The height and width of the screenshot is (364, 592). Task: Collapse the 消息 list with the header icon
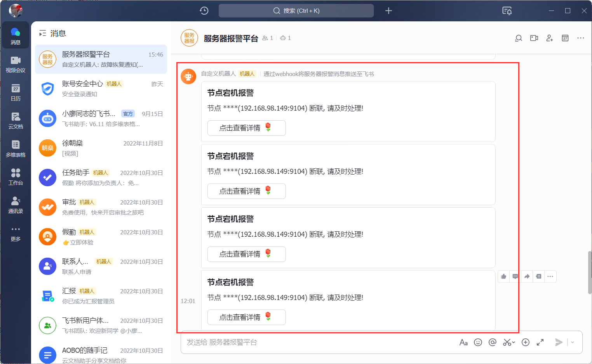pyautogui.click(x=42, y=34)
